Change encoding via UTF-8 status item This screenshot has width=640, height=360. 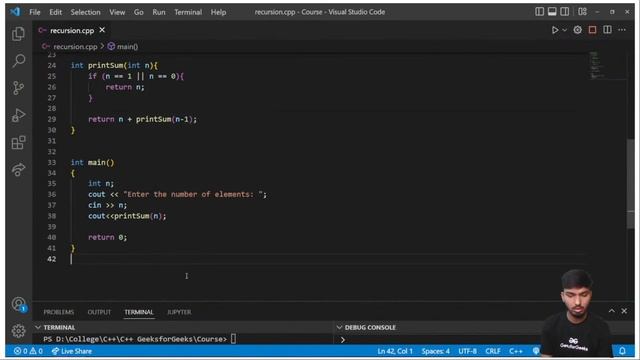[467, 351]
